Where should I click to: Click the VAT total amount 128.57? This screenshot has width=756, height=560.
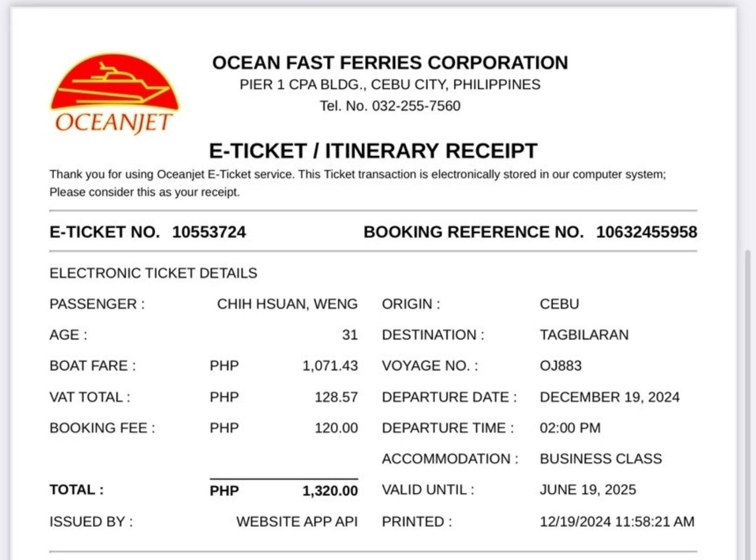click(336, 397)
